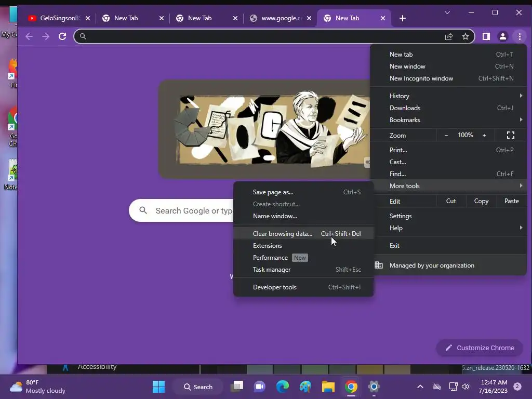Open Extensions from More tools
Image resolution: width=532 pixels, height=399 pixels.
303,245
